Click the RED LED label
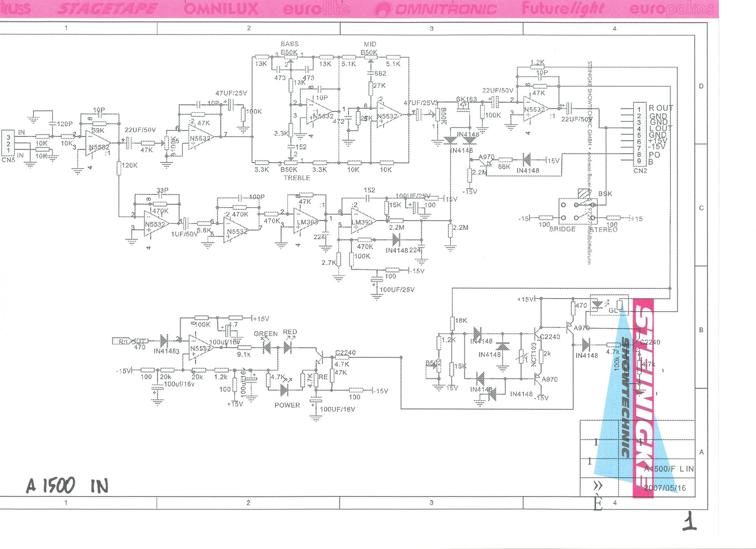 pyautogui.click(x=290, y=332)
